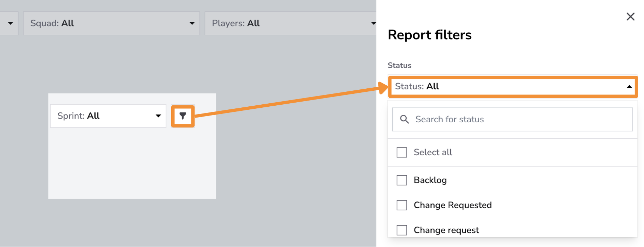Collapse the Status dropdown arrow

click(629, 87)
